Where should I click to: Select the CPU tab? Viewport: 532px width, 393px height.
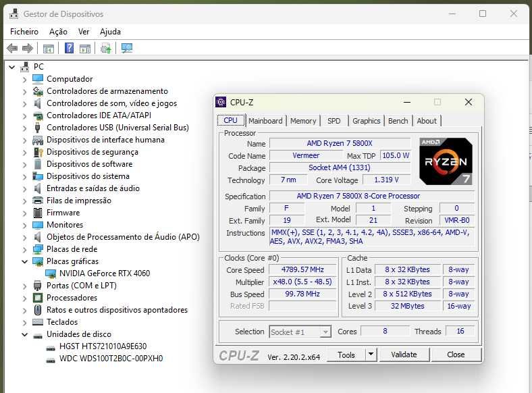pyautogui.click(x=231, y=120)
